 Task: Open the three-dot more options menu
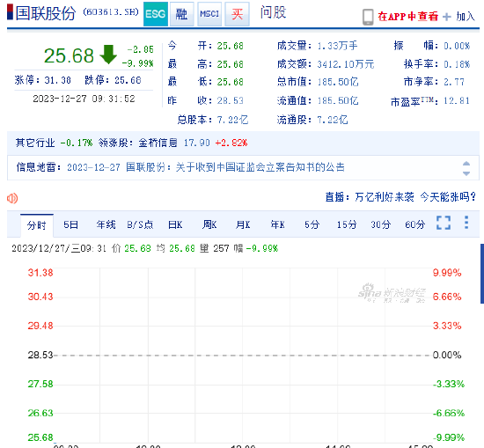coord(466,223)
